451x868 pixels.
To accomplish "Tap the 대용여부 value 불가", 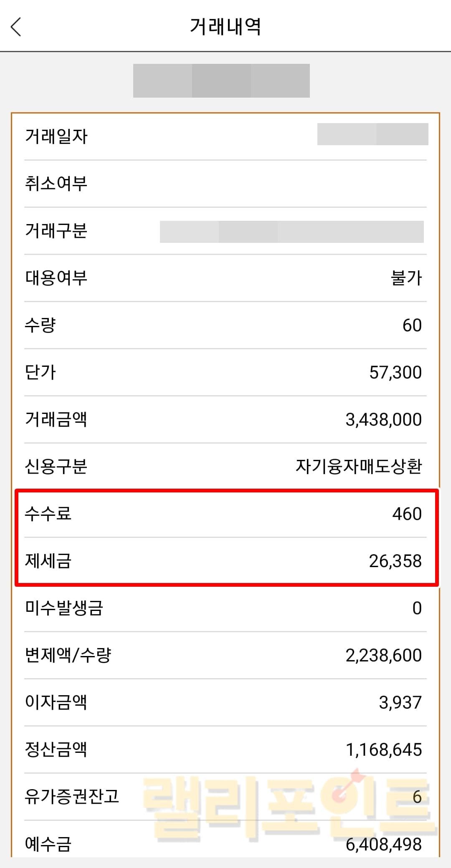I will (406, 278).
